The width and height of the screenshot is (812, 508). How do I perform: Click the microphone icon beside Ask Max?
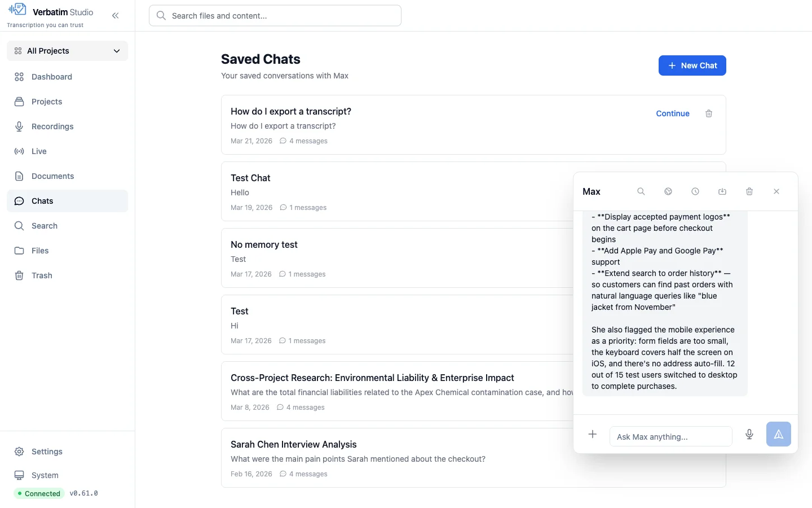click(x=749, y=434)
